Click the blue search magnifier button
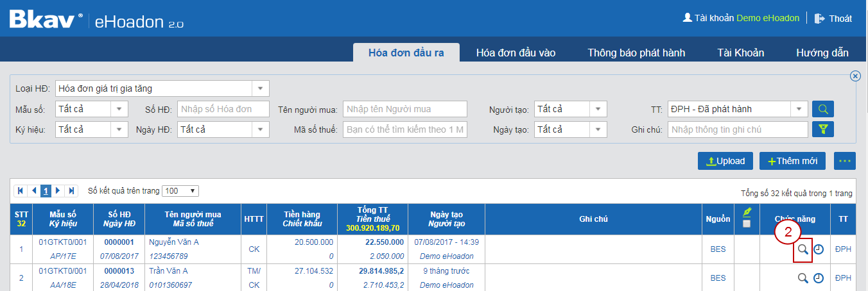 pos(823,109)
